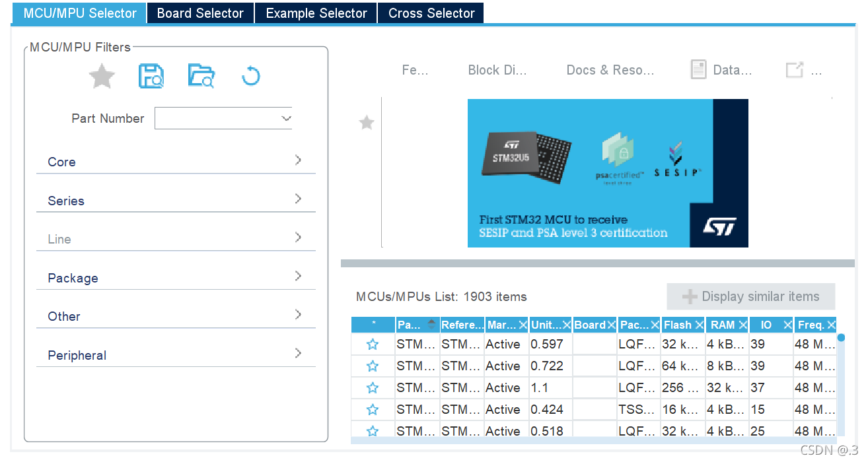Click the RAM column header label

[723, 325]
